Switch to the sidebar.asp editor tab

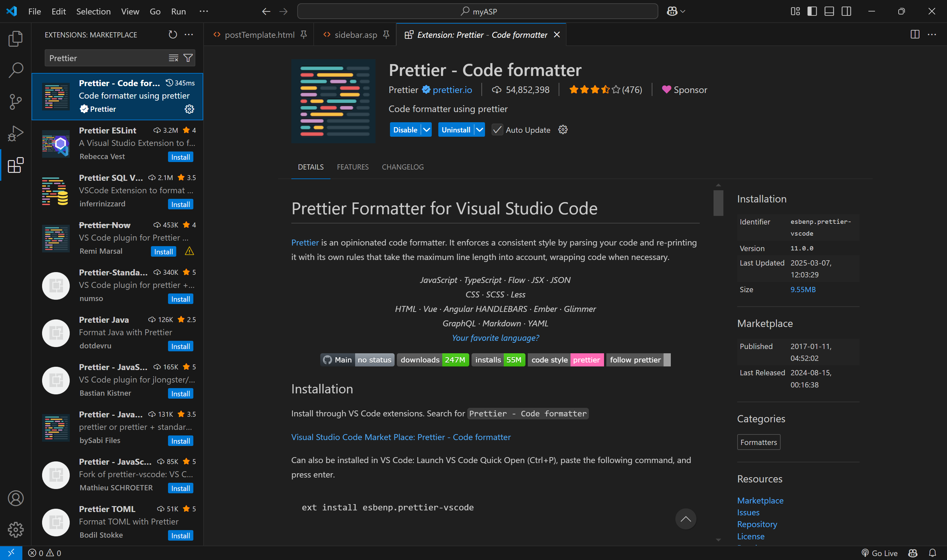click(x=355, y=35)
